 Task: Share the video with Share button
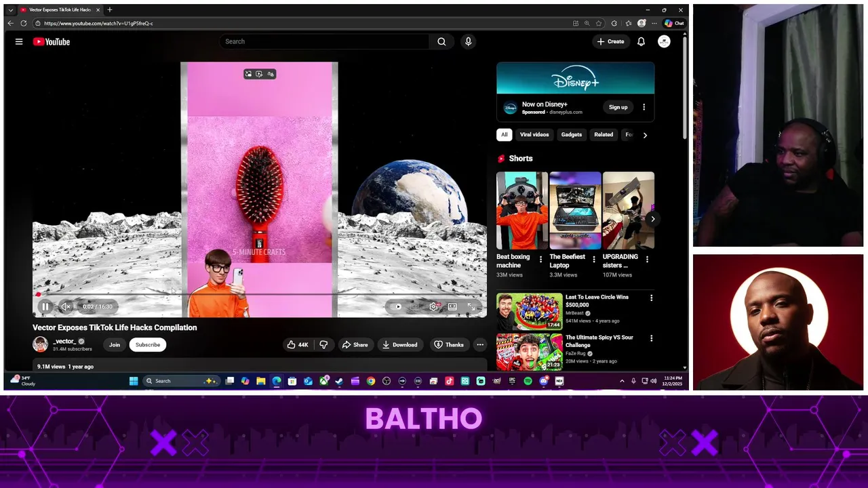click(355, 344)
